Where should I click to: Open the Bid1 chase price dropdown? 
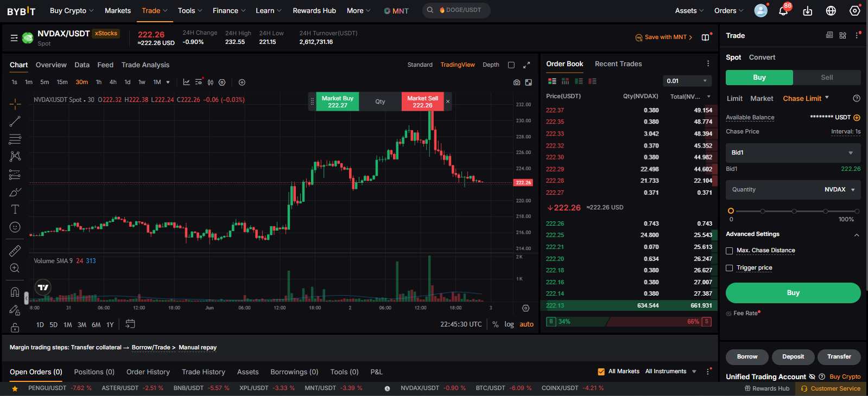point(793,153)
